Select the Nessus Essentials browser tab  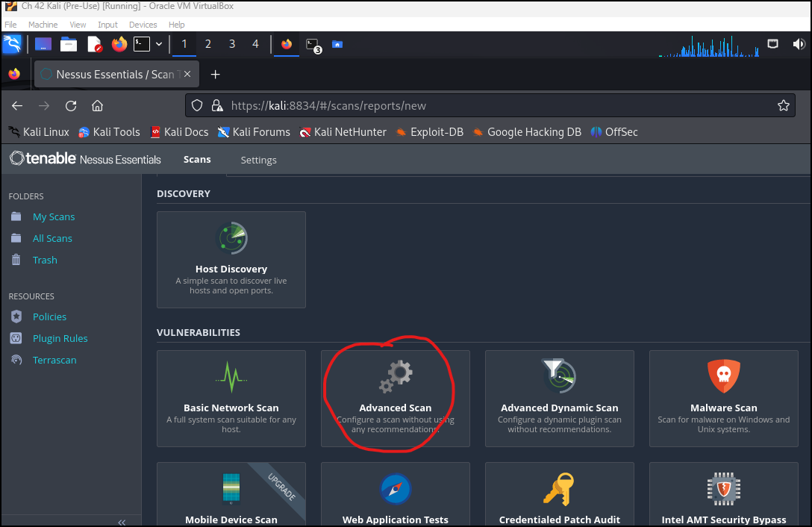tap(116, 74)
